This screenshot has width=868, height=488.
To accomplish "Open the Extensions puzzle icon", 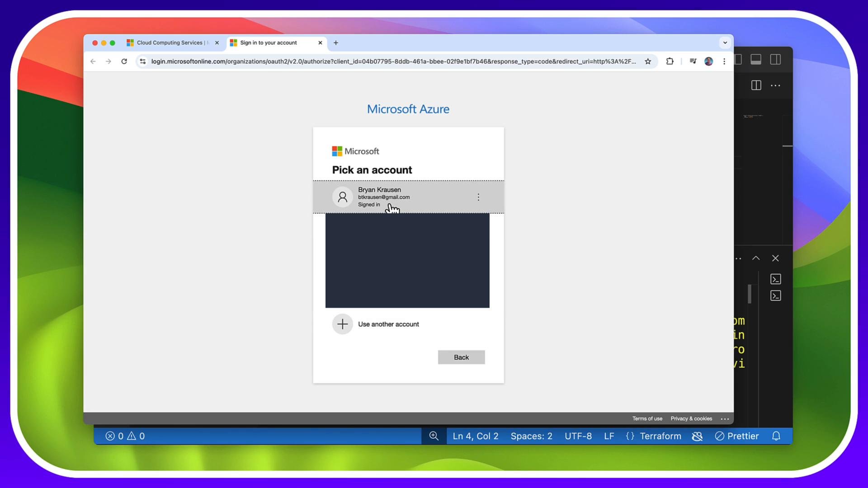I will pos(670,61).
